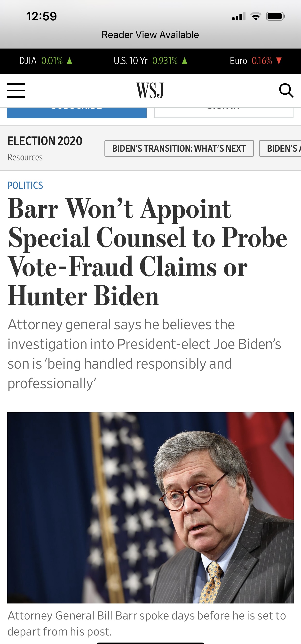Open the Politics section link
Screen dimensions: 301x644
(25, 185)
